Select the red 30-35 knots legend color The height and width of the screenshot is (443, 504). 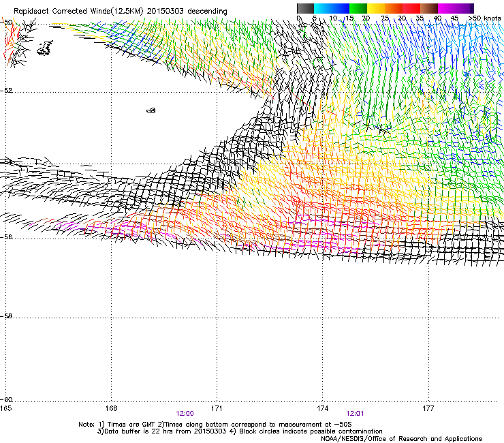[x=411, y=8]
